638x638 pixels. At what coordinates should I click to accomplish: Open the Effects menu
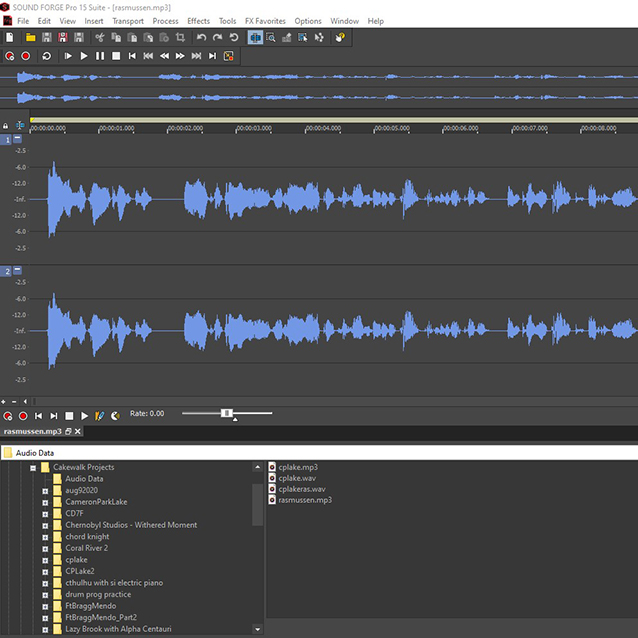tap(198, 21)
